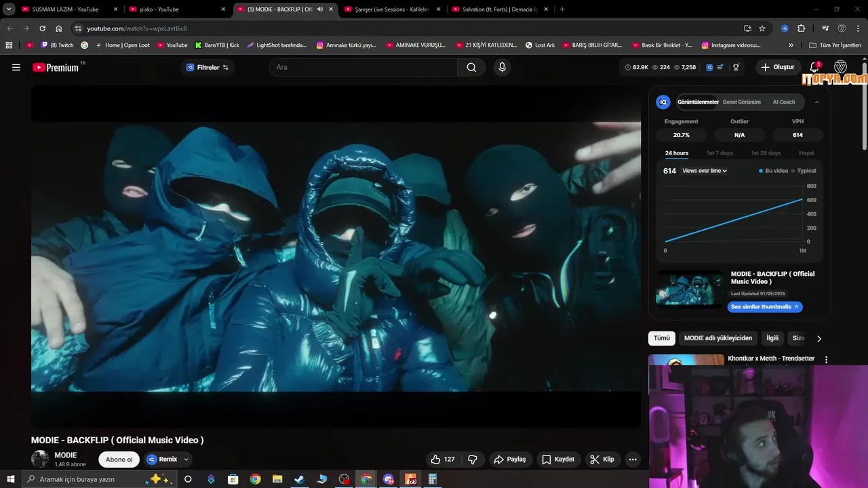
Task: Click See similar thumbnails button
Action: point(765,307)
